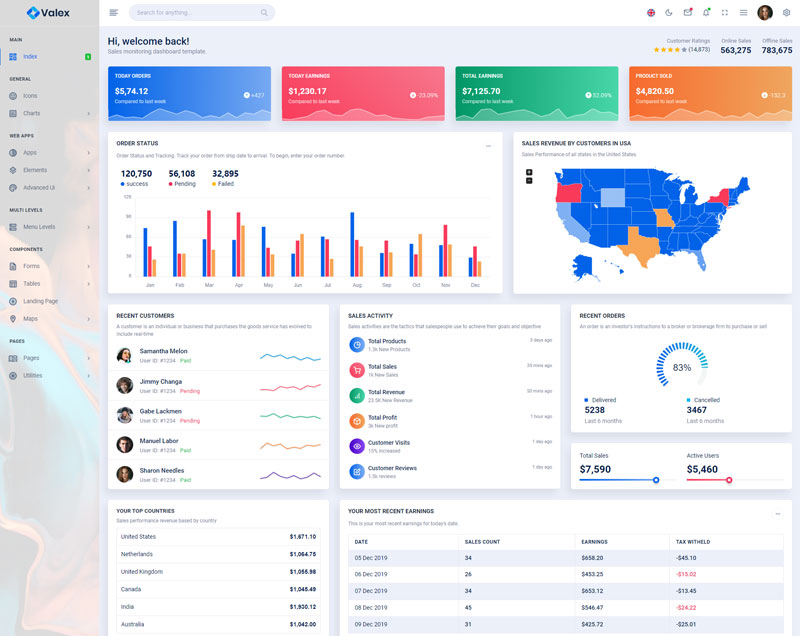This screenshot has width=800, height=636.
Task: Open Landing Page from the sidebar
Action: pyautogui.click(x=40, y=301)
